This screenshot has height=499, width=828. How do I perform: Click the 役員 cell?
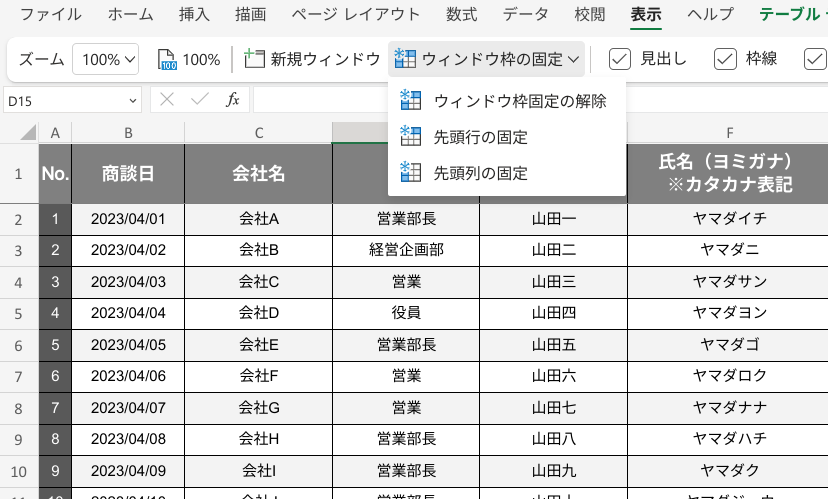pos(406,313)
